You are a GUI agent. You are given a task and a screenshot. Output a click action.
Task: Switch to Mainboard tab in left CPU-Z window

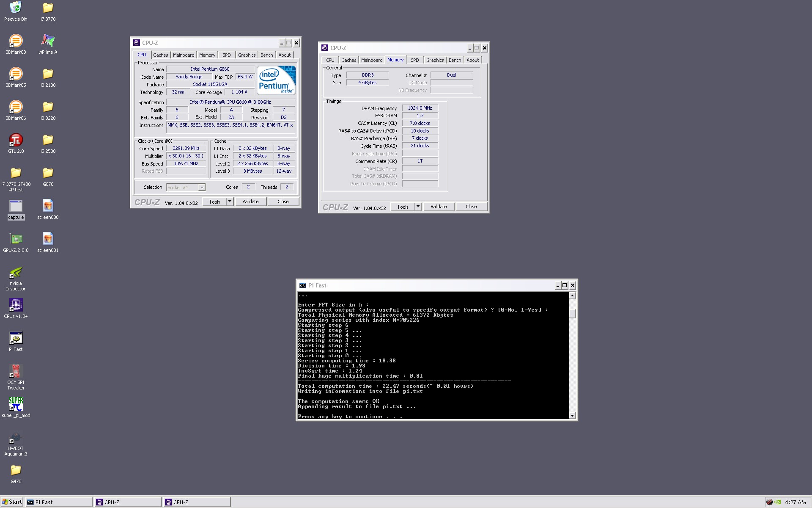(184, 55)
